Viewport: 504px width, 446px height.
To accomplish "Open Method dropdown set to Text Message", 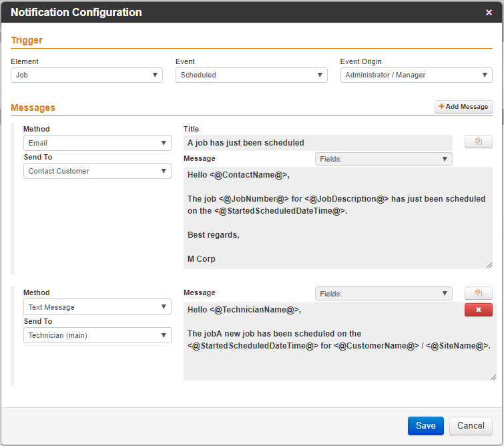I will pyautogui.click(x=97, y=306).
